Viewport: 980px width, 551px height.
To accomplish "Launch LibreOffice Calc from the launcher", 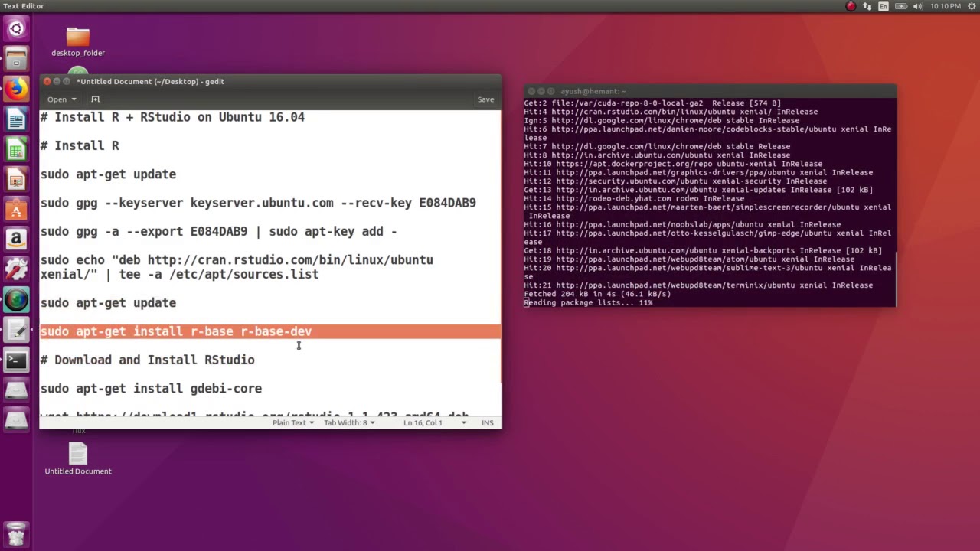I will pyautogui.click(x=16, y=149).
